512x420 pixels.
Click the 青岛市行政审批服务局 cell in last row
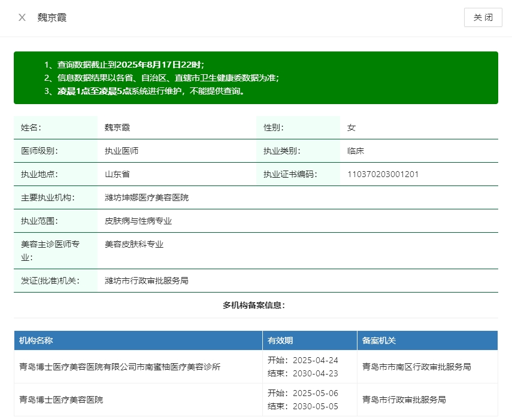click(404, 400)
